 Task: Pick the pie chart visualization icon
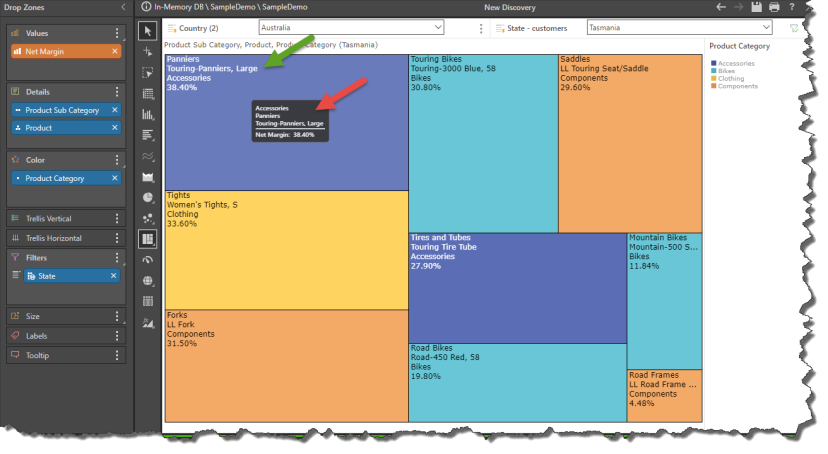(148, 197)
